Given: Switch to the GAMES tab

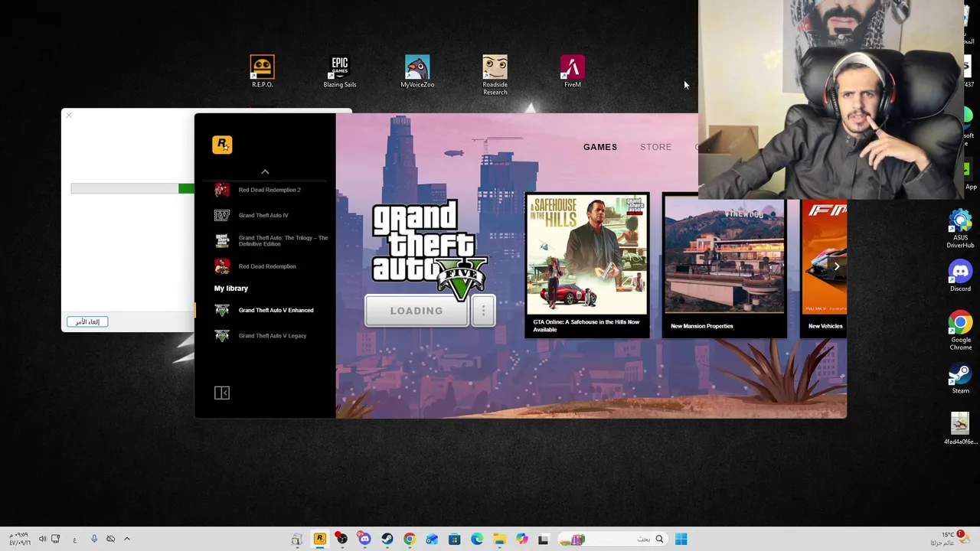Looking at the screenshot, I should point(600,147).
